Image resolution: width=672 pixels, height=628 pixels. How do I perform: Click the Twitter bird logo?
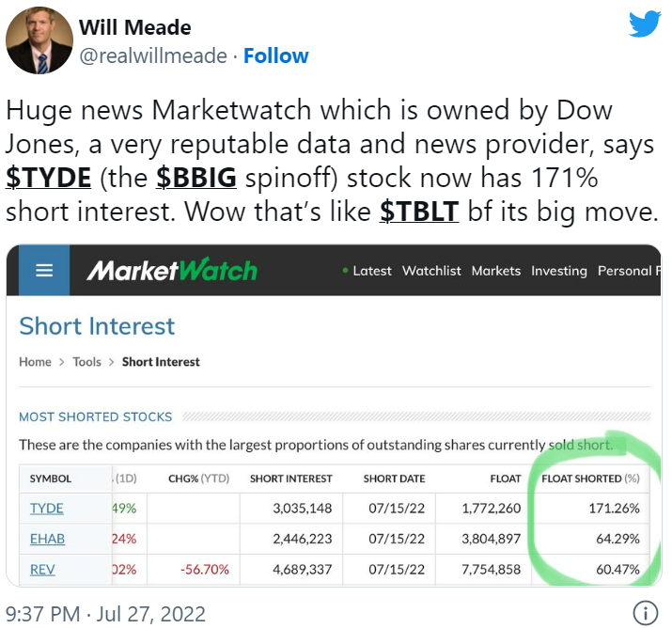(645, 24)
